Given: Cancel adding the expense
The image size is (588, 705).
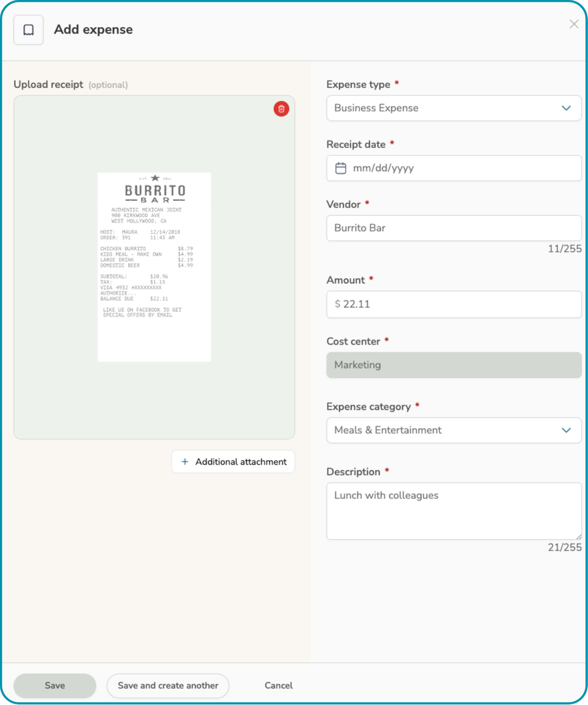Looking at the screenshot, I should click(278, 686).
